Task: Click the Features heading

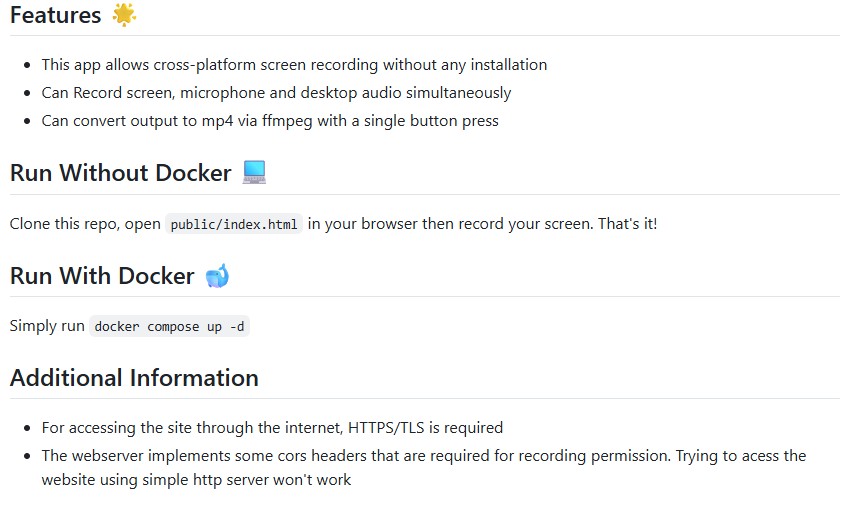Action: 55,15
